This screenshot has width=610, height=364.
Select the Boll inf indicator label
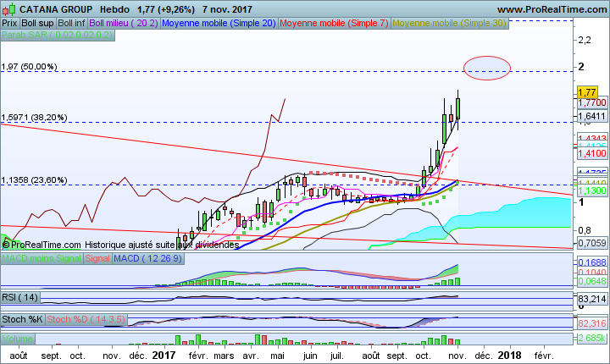click(72, 24)
